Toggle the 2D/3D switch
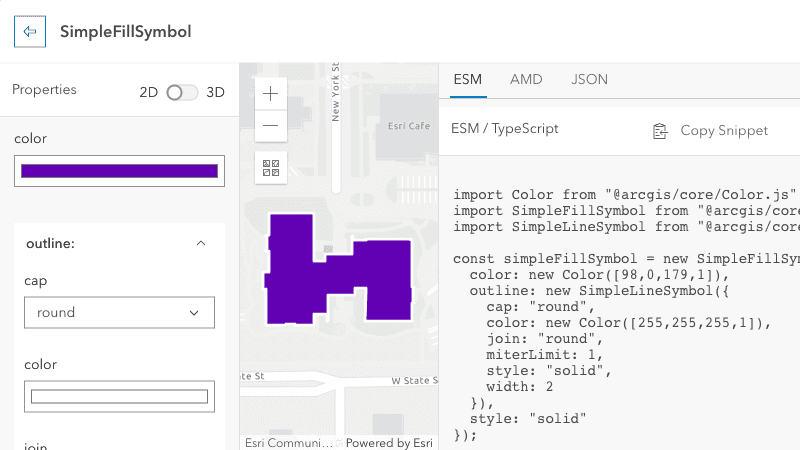Viewport: 800px width, 450px height. (x=182, y=92)
